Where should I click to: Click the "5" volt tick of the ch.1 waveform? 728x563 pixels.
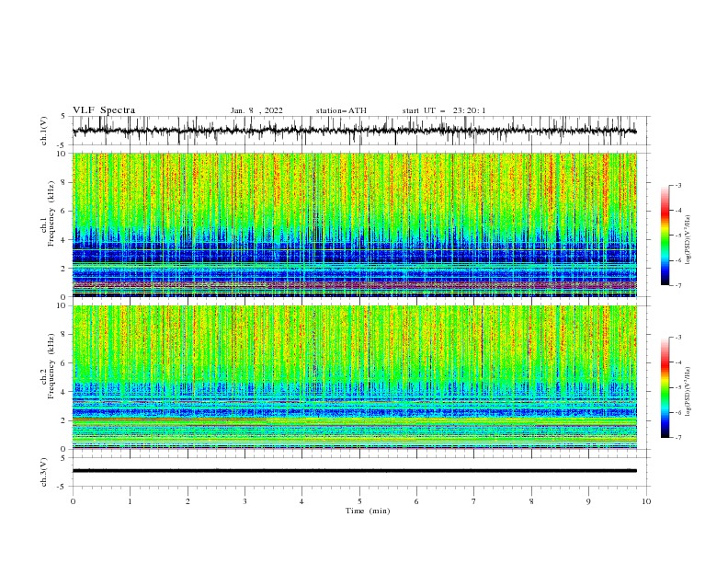63,117
